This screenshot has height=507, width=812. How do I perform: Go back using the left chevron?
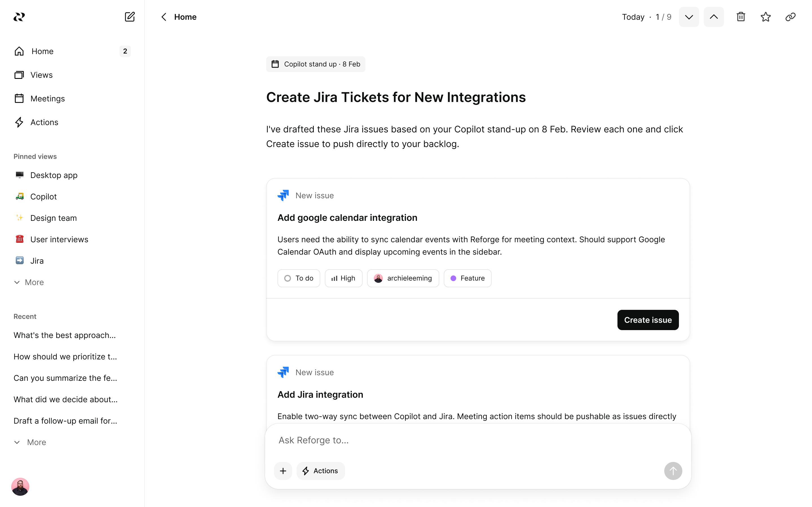click(164, 17)
